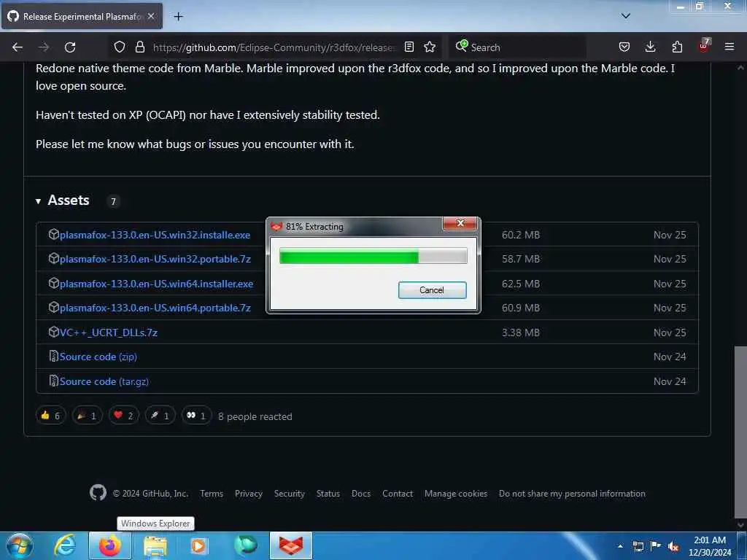Click the GitHub footer logo

[98, 493]
